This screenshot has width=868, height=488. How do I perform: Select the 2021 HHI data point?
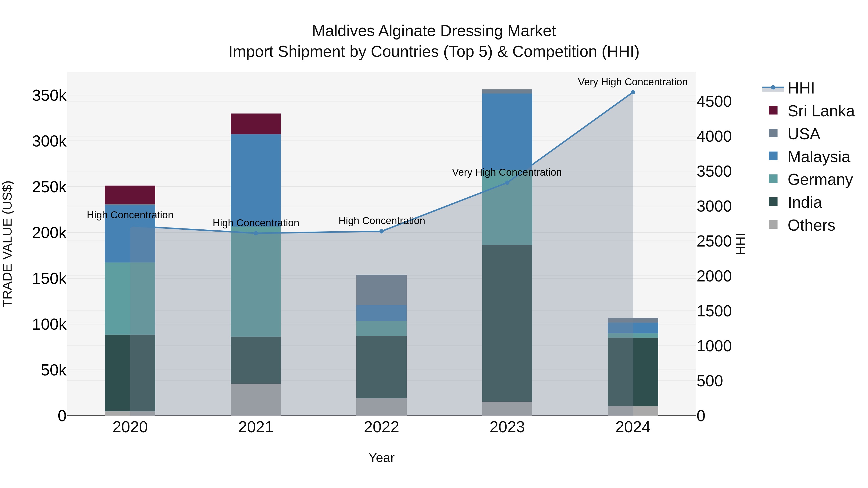pyautogui.click(x=256, y=233)
